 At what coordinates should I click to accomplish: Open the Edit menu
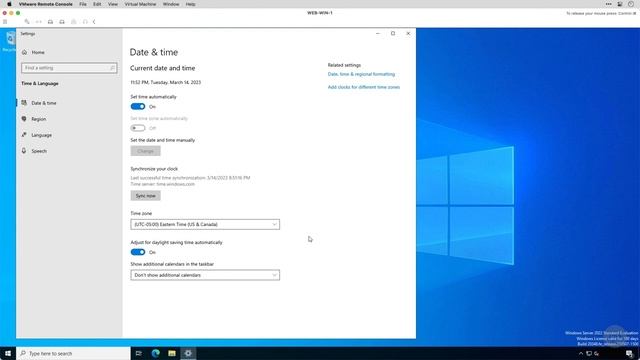[x=97, y=4]
